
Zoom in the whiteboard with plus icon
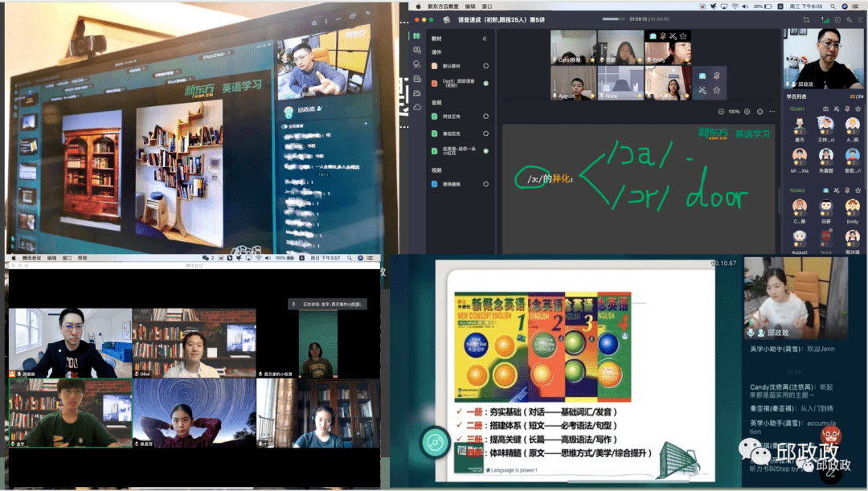(x=747, y=112)
